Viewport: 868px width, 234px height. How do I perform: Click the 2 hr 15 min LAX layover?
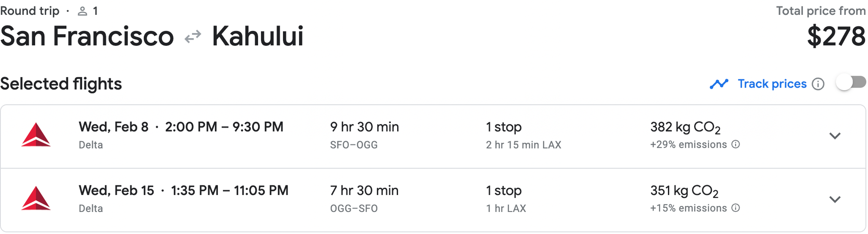click(523, 145)
